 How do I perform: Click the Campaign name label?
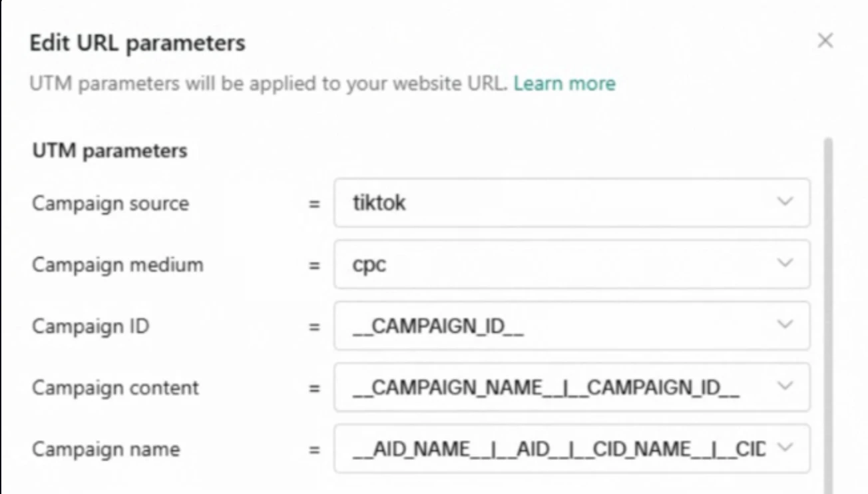[x=106, y=449]
